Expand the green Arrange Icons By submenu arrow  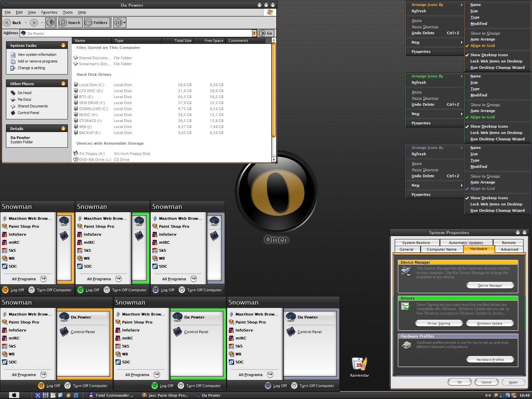coord(462,76)
